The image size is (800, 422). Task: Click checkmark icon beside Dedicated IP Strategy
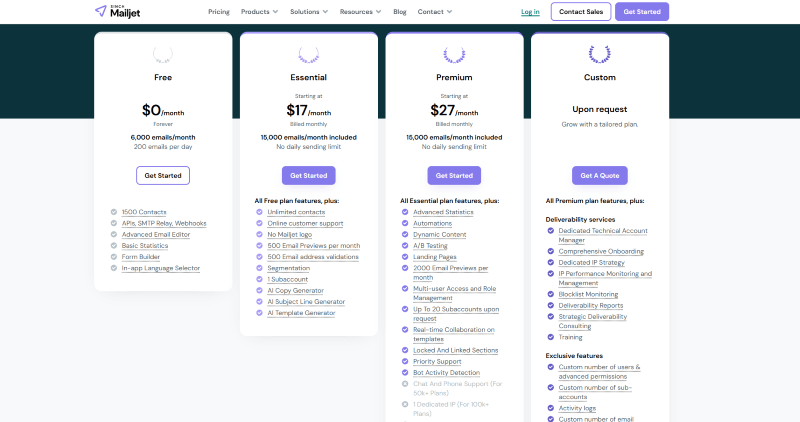click(x=551, y=262)
